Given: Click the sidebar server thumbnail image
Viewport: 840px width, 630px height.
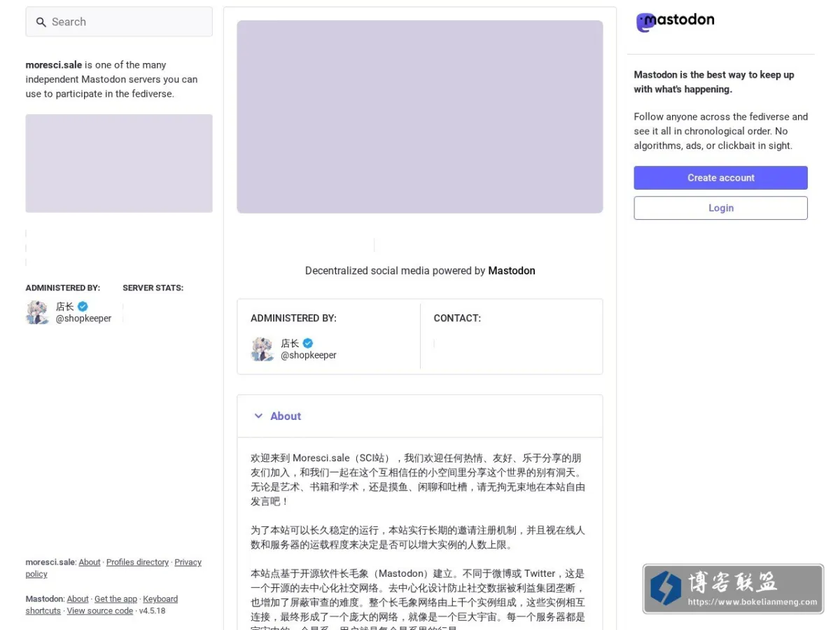Looking at the screenshot, I should coord(119,163).
